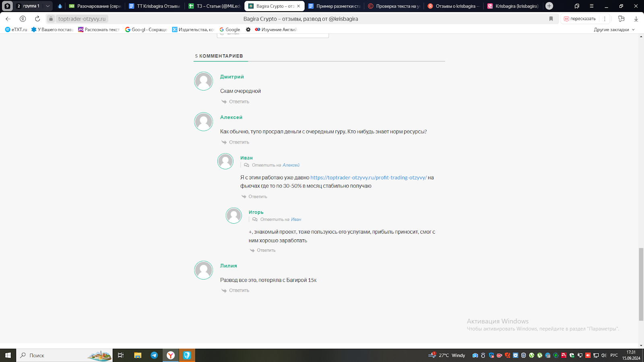Switch to the Пример разметки ста tab
The height and width of the screenshot is (362, 644).
tap(334, 6)
